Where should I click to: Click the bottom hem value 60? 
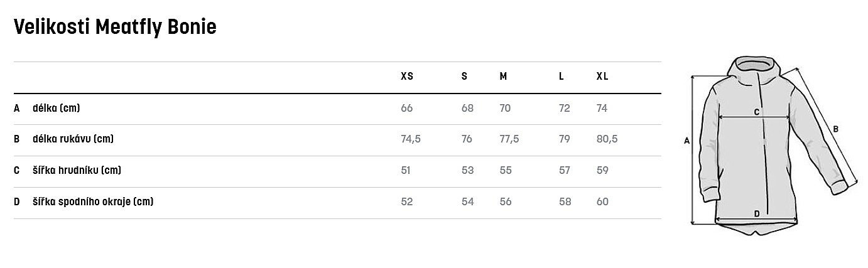click(x=602, y=201)
